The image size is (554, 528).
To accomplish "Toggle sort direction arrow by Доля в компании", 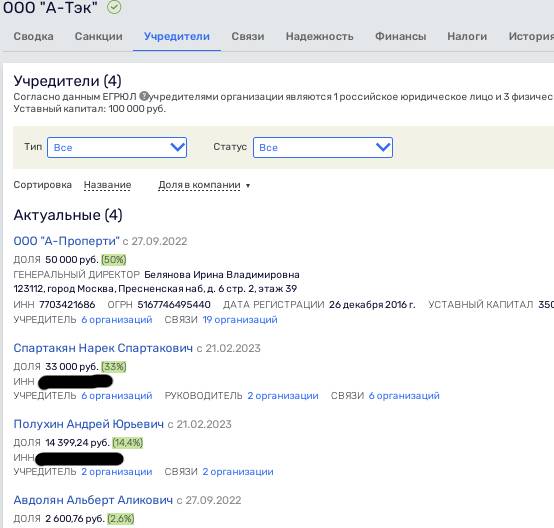I will click(x=248, y=186).
